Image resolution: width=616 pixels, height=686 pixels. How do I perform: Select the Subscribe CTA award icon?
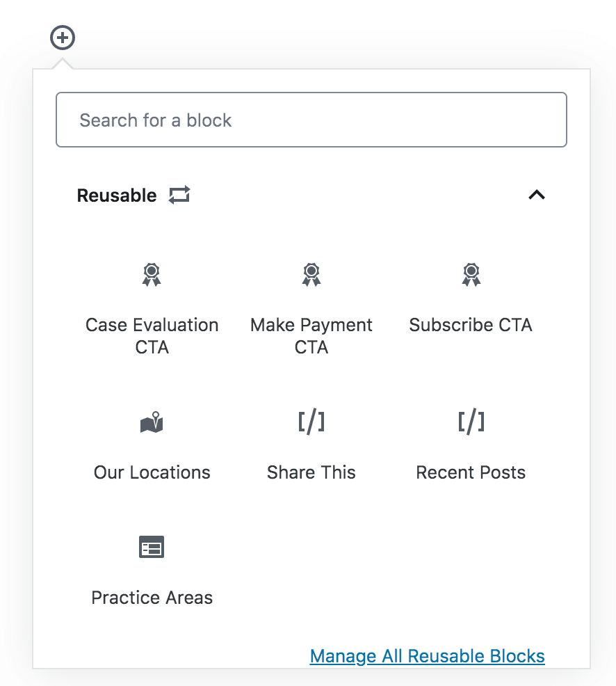(x=471, y=275)
